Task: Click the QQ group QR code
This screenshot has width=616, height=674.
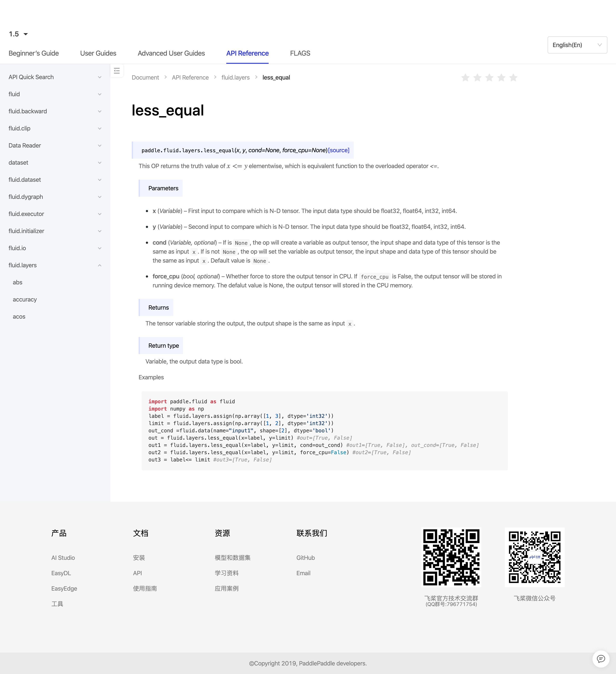Action: (451, 557)
